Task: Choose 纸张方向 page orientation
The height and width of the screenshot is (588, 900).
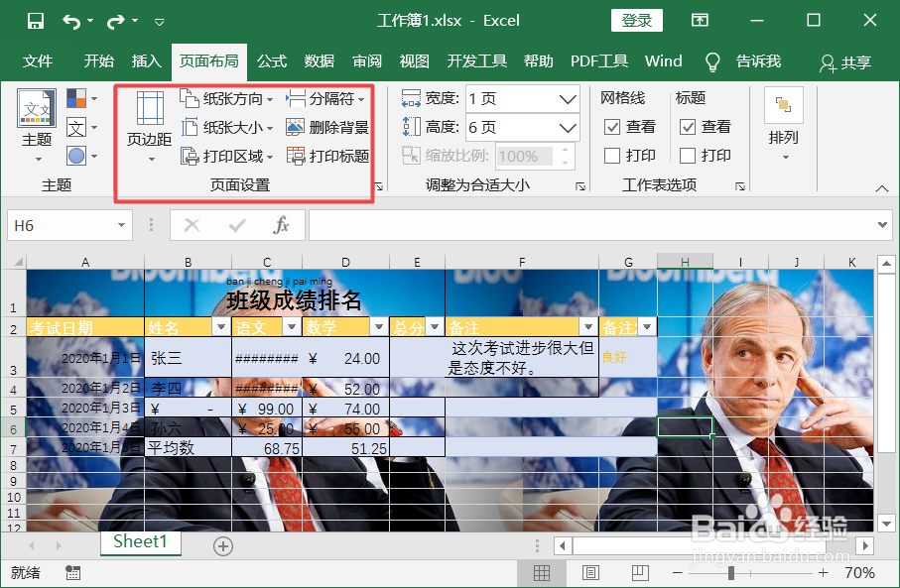Action: point(226,99)
